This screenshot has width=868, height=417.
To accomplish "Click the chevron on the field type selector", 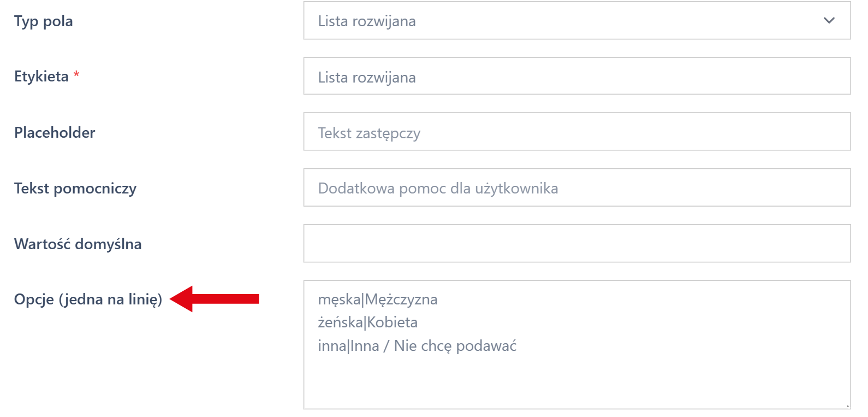I will [x=829, y=21].
